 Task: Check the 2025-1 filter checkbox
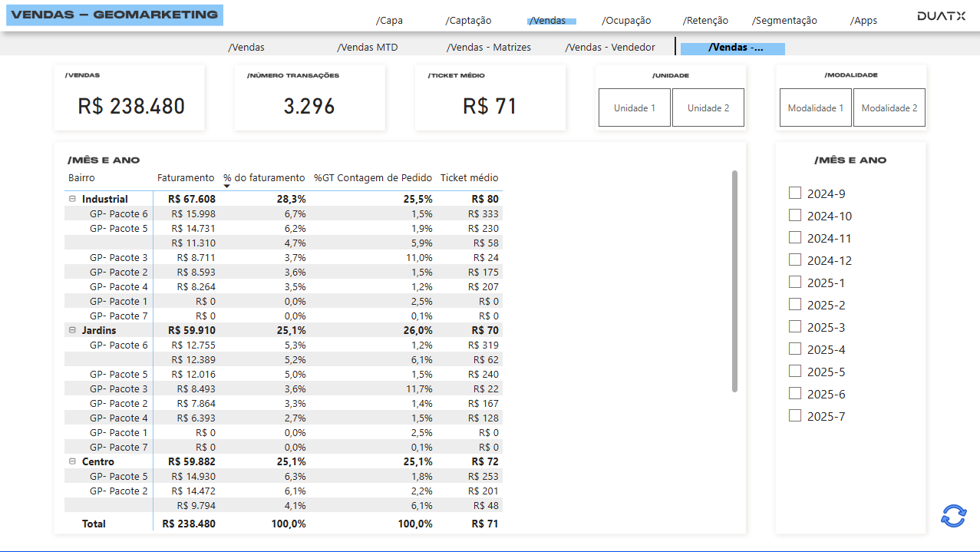795,281
